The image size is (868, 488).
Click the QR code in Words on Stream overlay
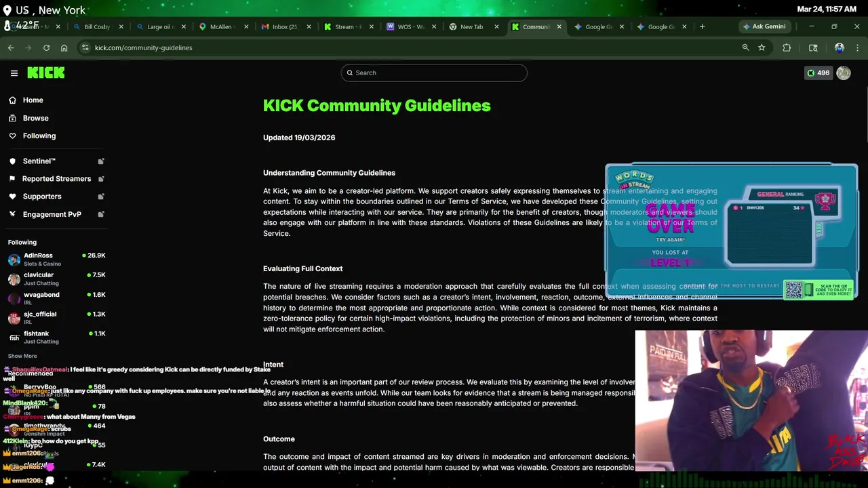click(x=793, y=290)
